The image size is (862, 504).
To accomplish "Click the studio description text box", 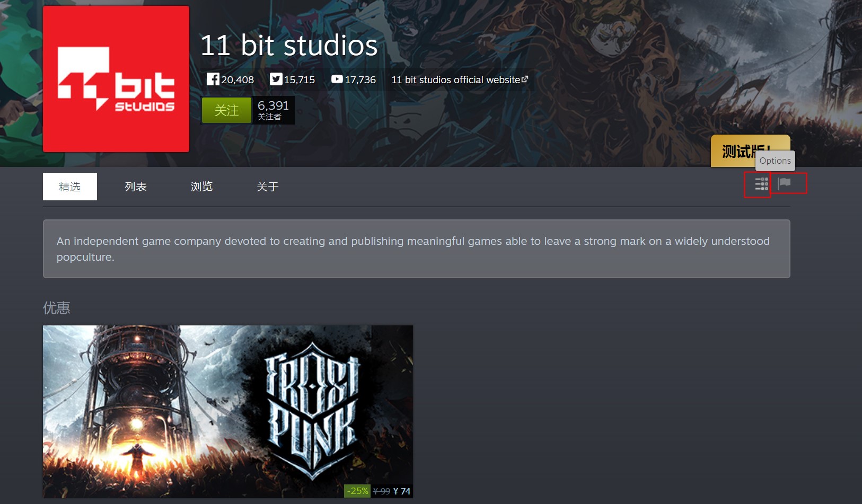I will [416, 249].
